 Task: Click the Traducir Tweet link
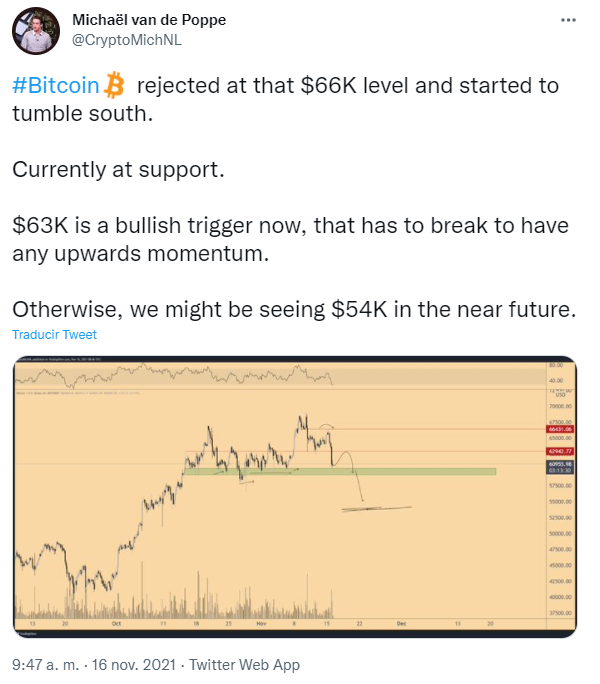pos(54,335)
